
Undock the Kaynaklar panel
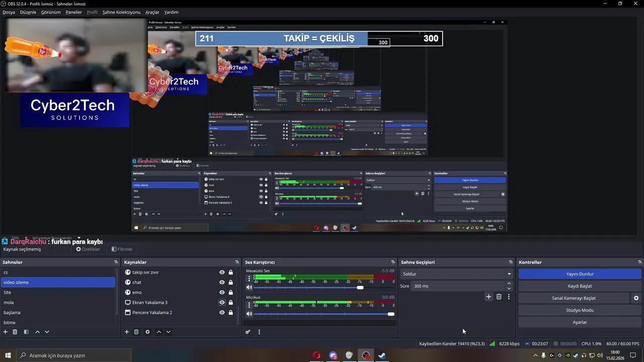(237, 262)
